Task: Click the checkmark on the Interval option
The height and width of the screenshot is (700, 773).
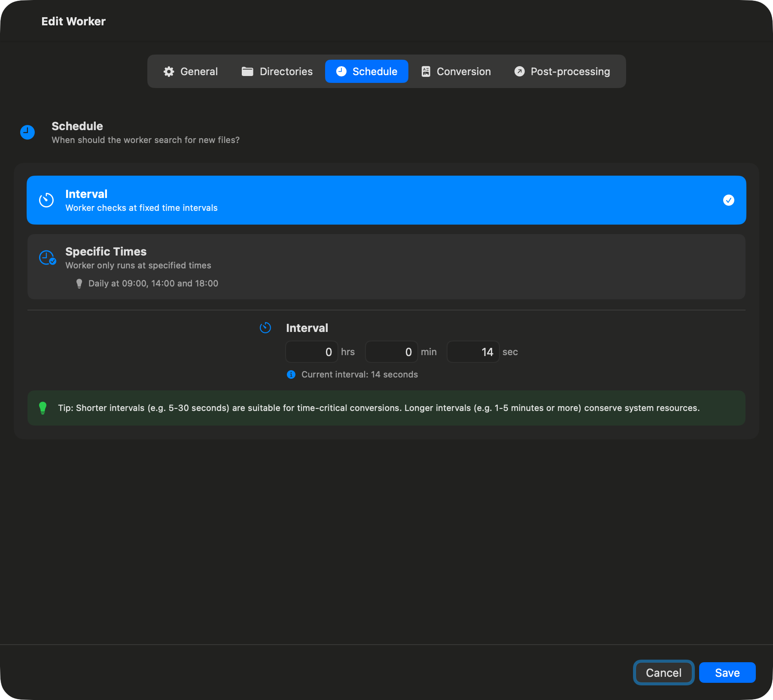Action: pyautogui.click(x=729, y=200)
